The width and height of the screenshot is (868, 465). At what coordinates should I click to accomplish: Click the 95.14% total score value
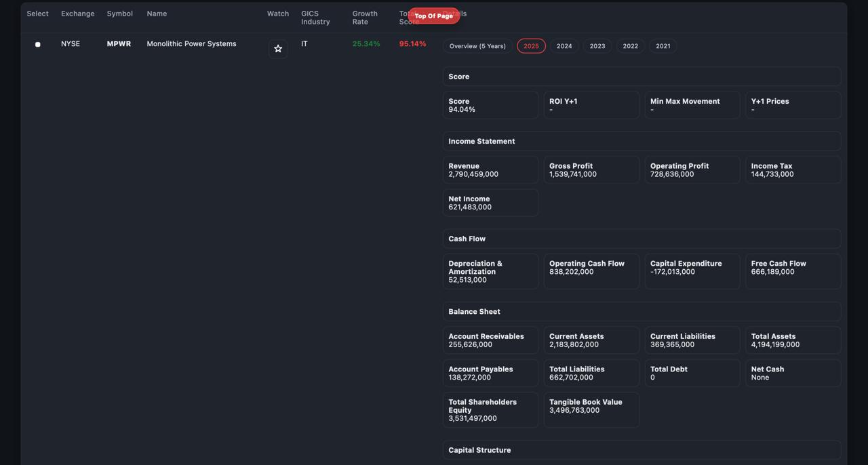click(x=412, y=44)
